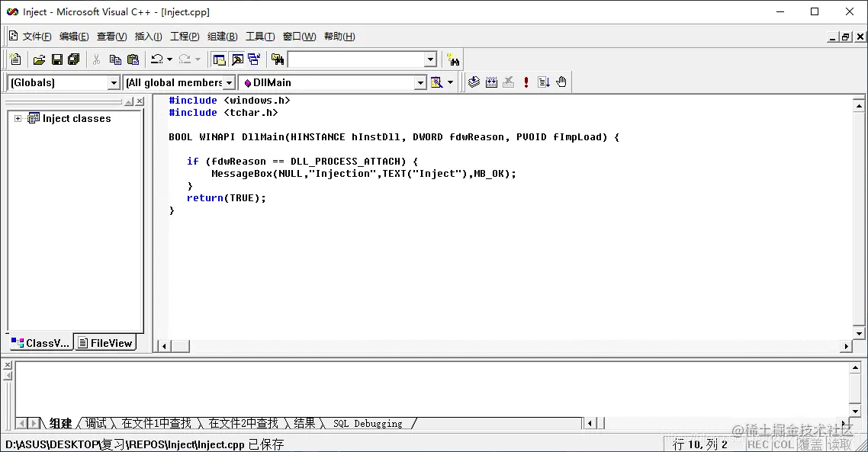
Task: Click the workspace panel expand button
Action: (x=129, y=101)
